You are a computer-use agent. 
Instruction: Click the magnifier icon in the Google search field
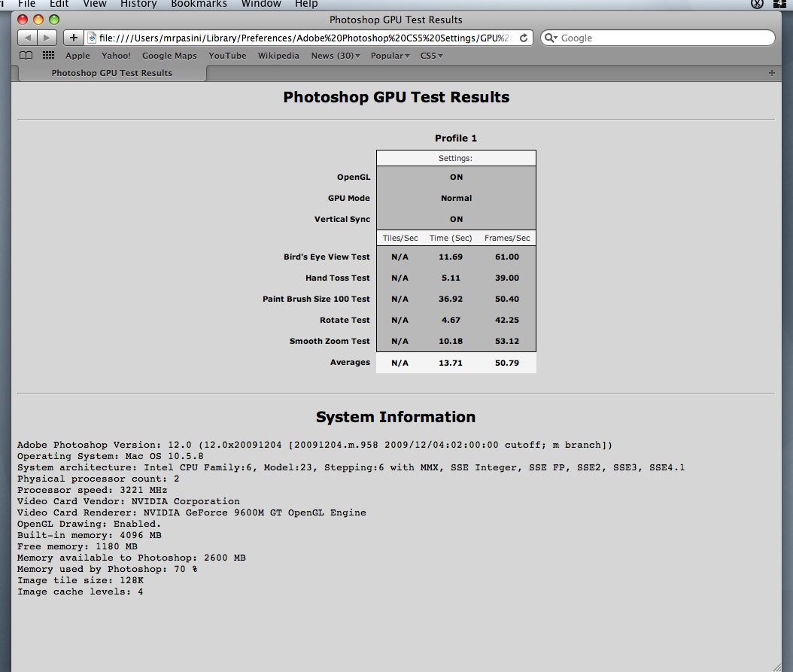pyautogui.click(x=550, y=38)
